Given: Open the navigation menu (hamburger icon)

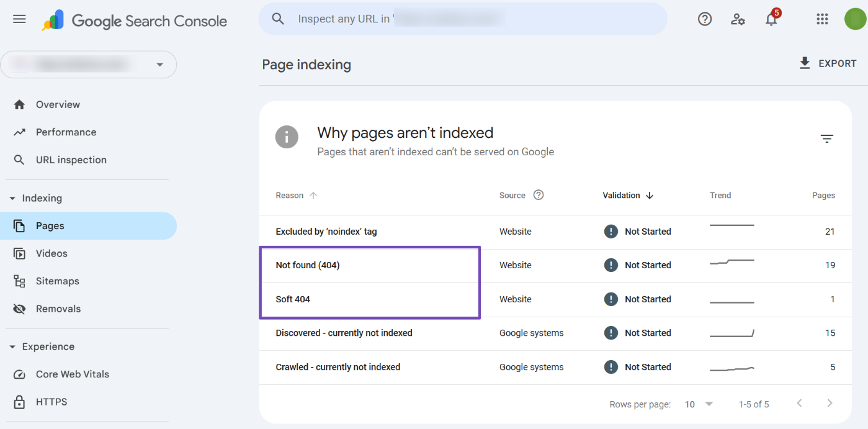Looking at the screenshot, I should tap(19, 19).
